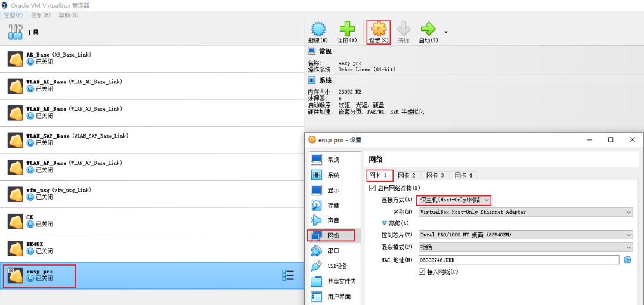Viewport: 644px width, 305px height.
Task: Select WLAN_AP_Base machine icon
Action: [x=16, y=167]
